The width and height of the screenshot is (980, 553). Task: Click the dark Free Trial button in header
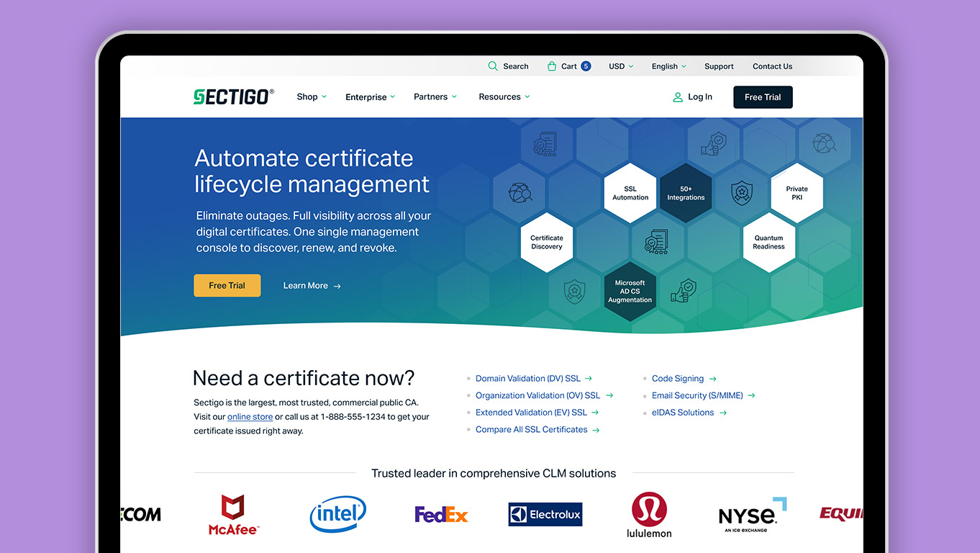click(763, 97)
